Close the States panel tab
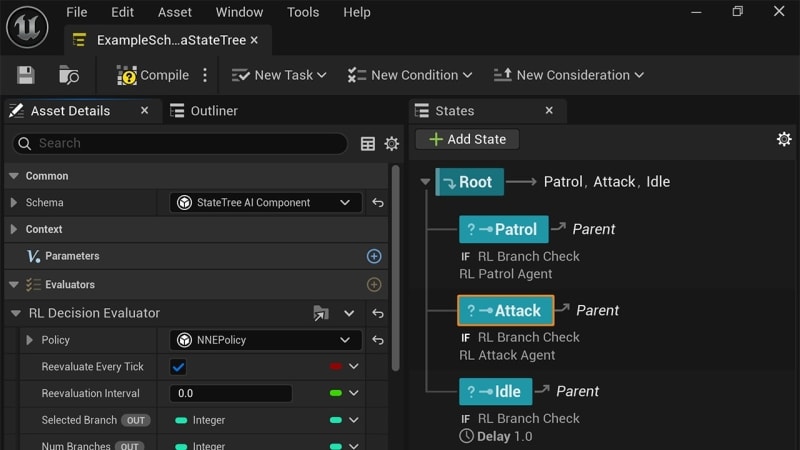This screenshot has width=800, height=450. coord(549,110)
